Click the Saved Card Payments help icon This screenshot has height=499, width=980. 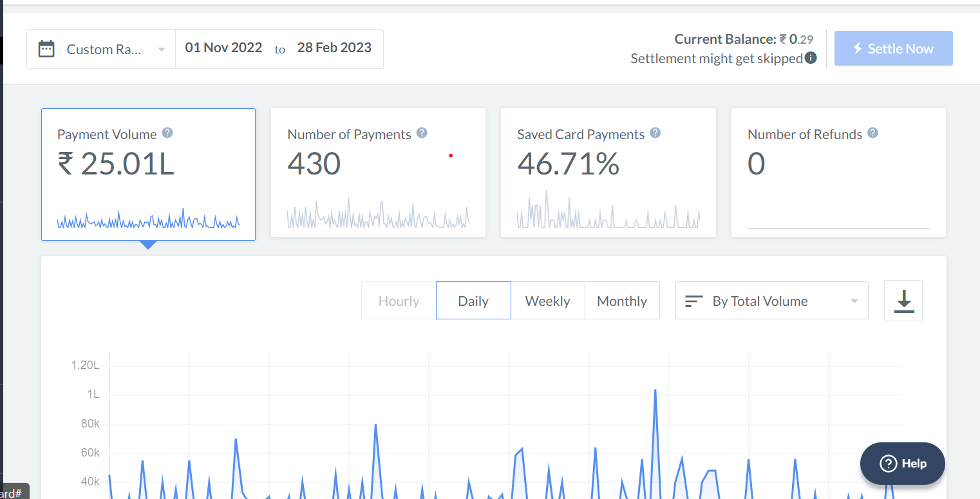655,133
